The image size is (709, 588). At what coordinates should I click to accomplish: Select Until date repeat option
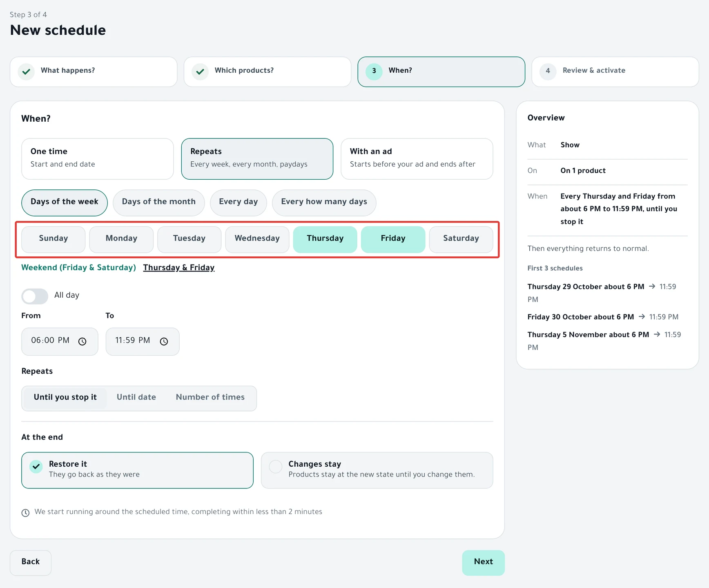pyautogui.click(x=136, y=398)
